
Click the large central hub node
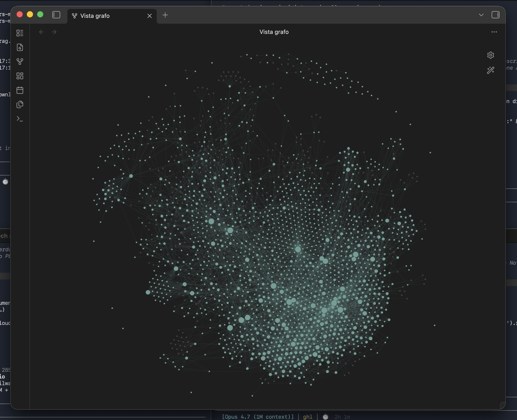[298, 249]
